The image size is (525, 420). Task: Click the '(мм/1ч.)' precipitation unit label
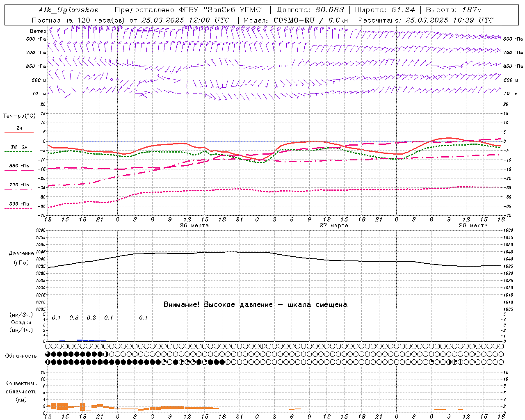point(21,330)
